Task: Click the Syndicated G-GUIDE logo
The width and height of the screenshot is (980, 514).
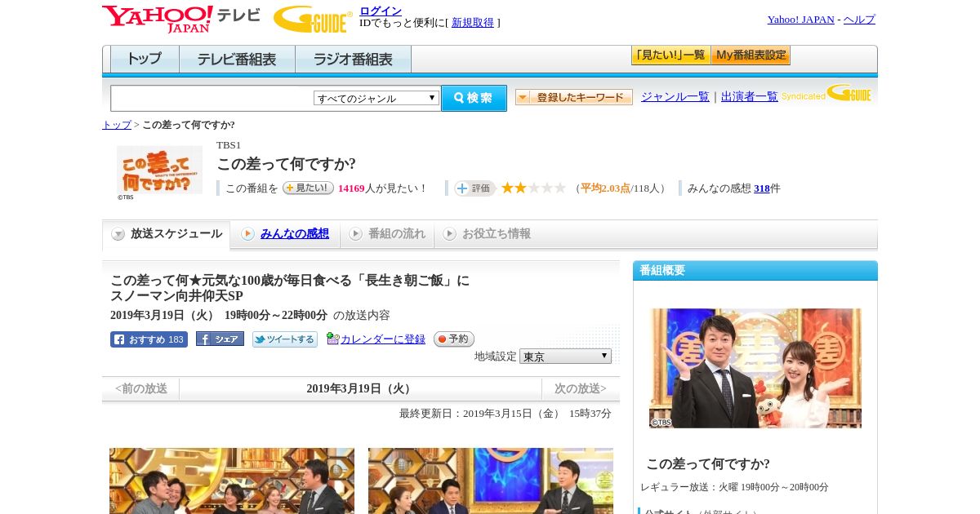Action: (826, 93)
